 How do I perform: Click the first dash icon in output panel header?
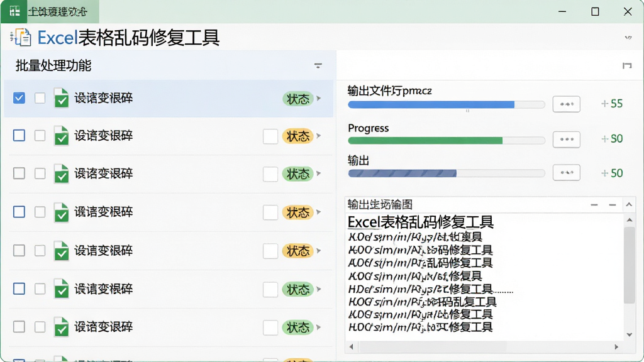(594, 204)
